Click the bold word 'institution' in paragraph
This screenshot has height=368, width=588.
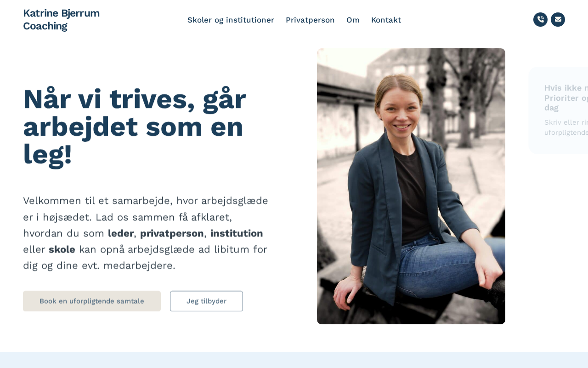pyautogui.click(x=237, y=233)
